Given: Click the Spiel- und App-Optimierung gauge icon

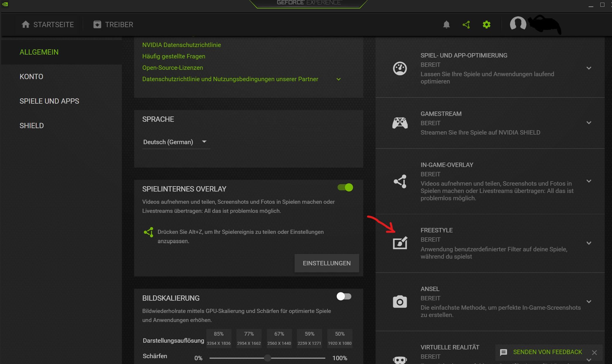Looking at the screenshot, I should (400, 69).
